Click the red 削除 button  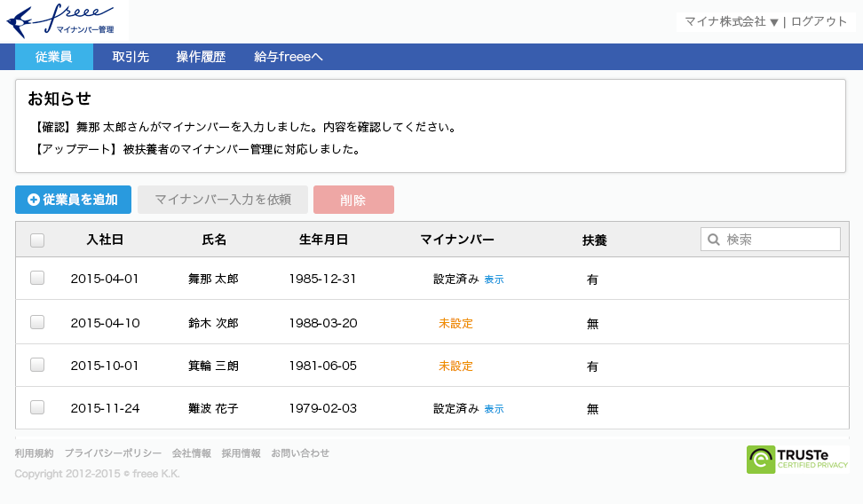(x=353, y=200)
